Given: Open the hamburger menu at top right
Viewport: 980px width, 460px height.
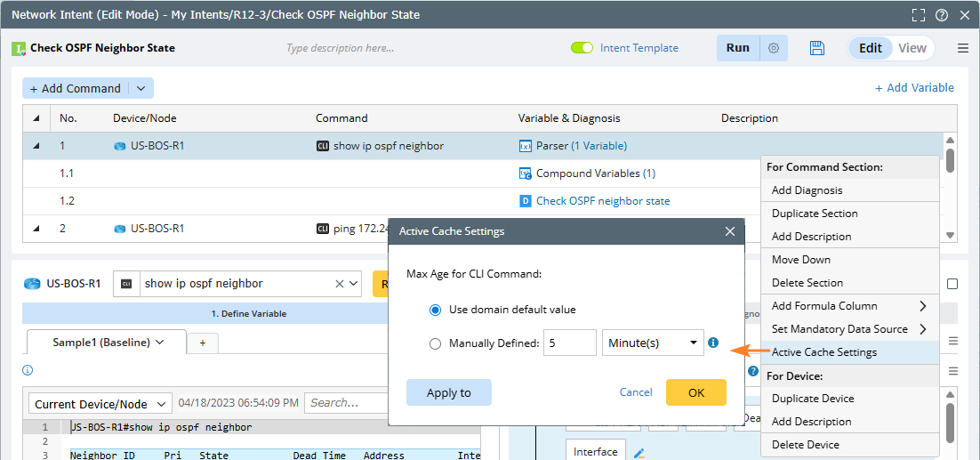Looking at the screenshot, I should point(963,48).
